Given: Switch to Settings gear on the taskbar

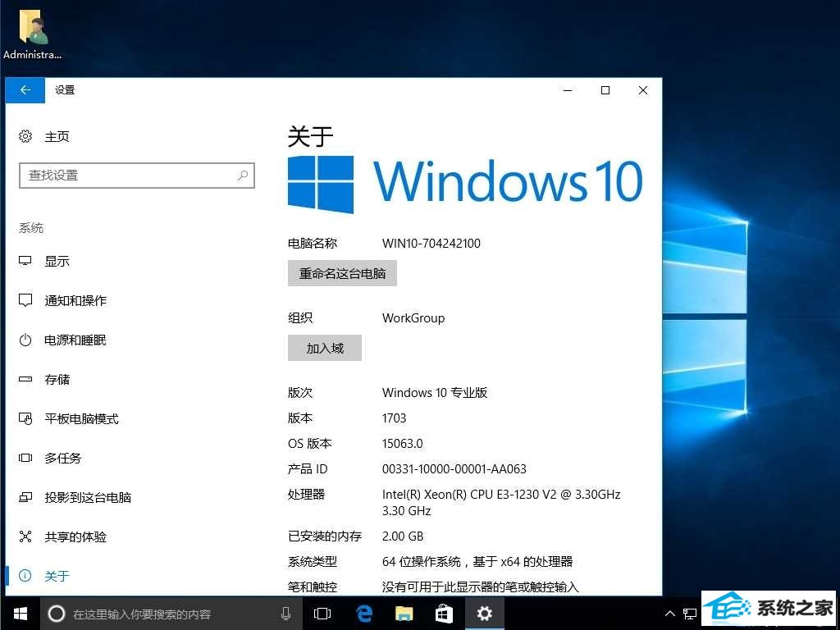Looking at the screenshot, I should 484,614.
